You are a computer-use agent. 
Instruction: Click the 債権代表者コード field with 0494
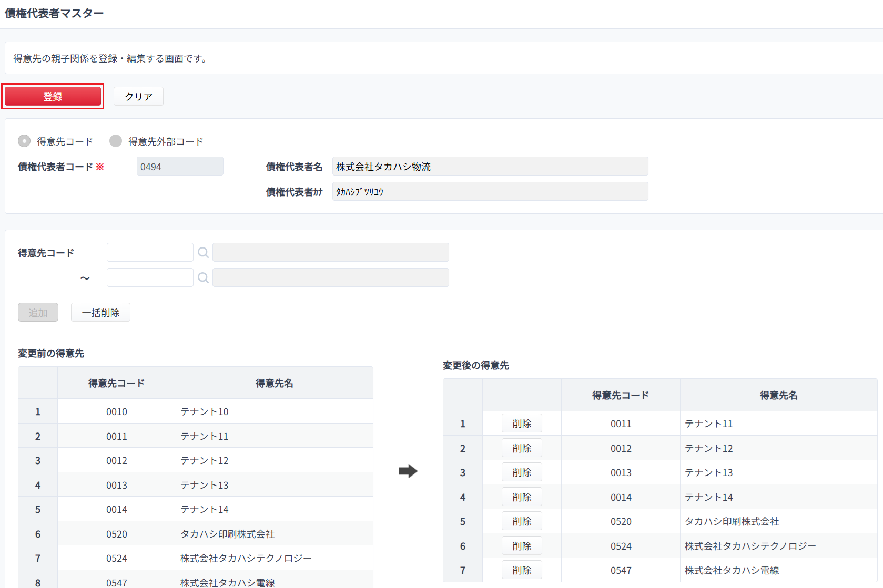pyautogui.click(x=180, y=166)
